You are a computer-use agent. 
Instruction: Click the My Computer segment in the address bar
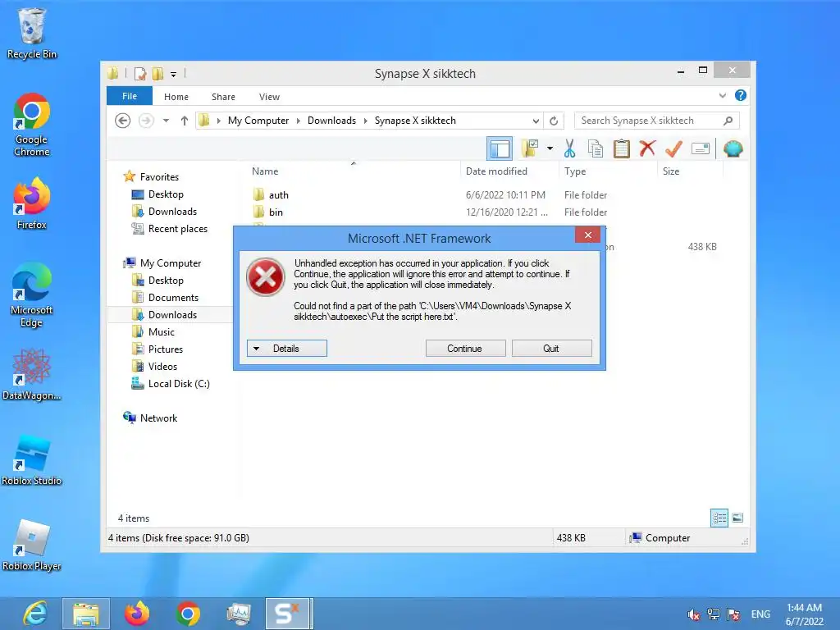[x=258, y=121]
